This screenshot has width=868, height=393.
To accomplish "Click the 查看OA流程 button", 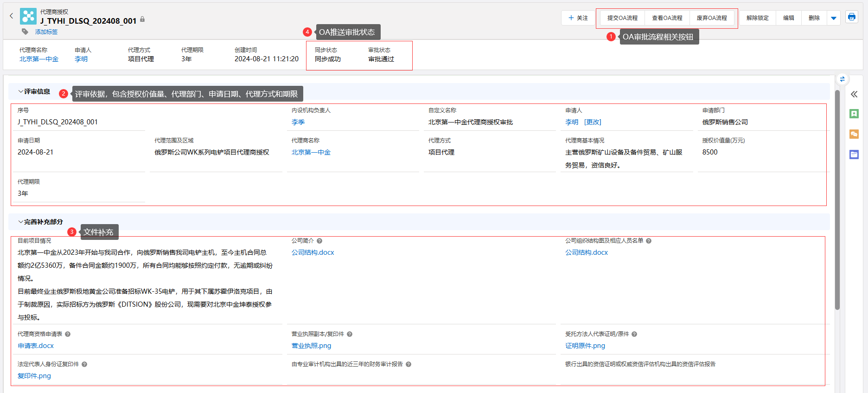I will [667, 18].
